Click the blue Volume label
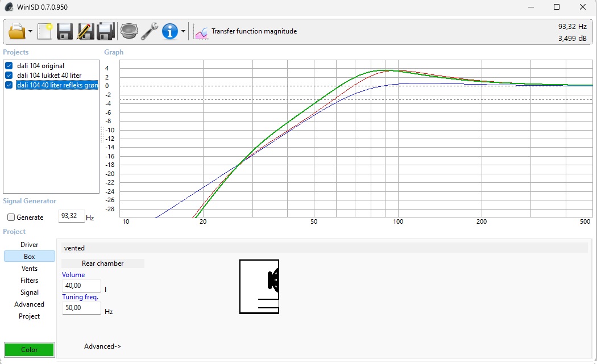Viewport: 597px width, 364px height. point(73,275)
